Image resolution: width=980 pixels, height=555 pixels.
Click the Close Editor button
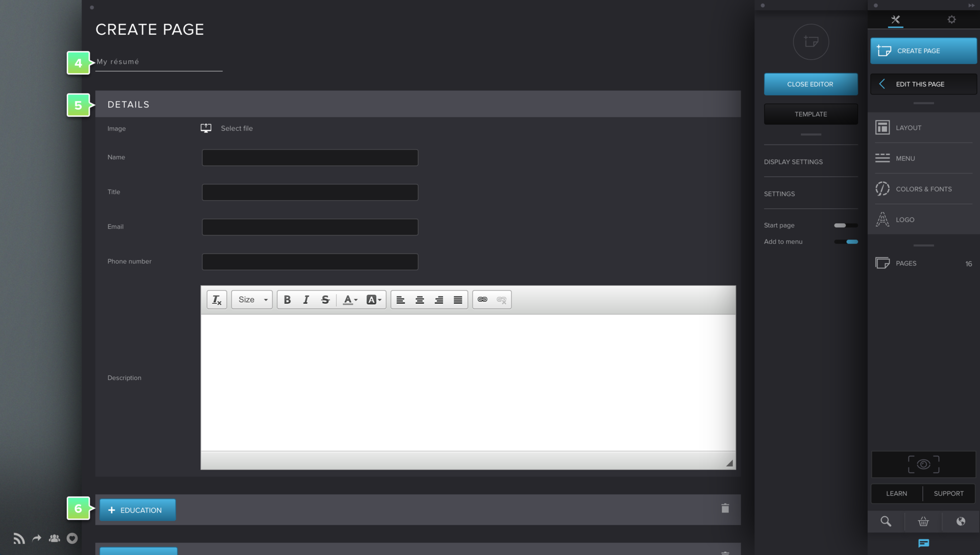(811, 84)
